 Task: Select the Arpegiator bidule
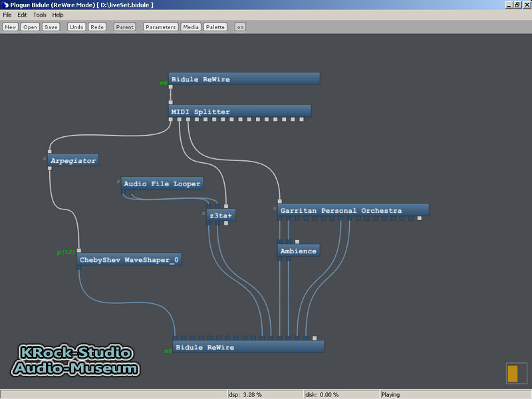coord(73,160)
